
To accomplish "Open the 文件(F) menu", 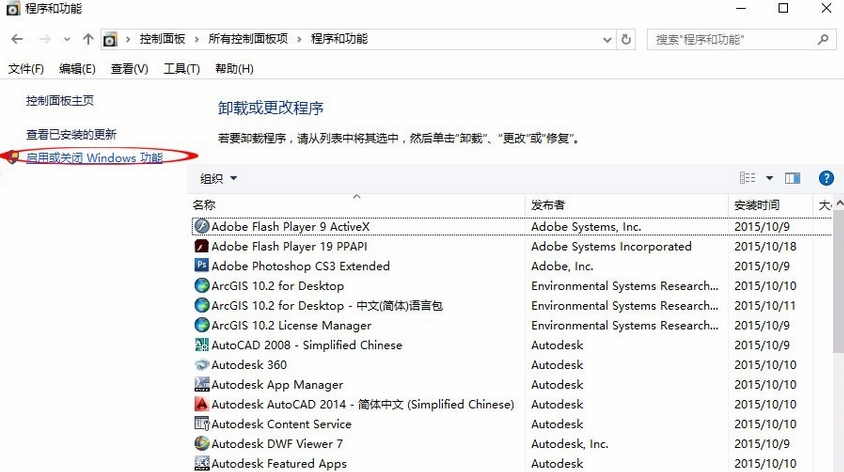I will 26,69.
